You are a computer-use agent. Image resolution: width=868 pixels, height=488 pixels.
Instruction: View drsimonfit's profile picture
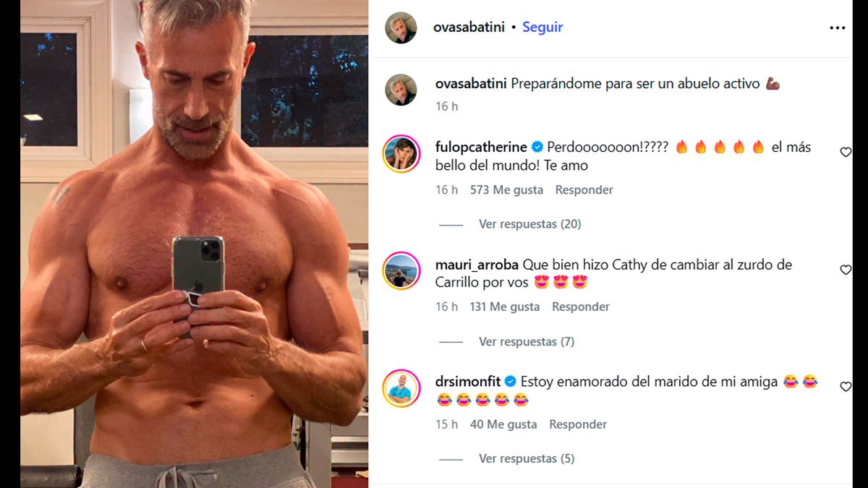pyautogui.click(x=401, y=388)
